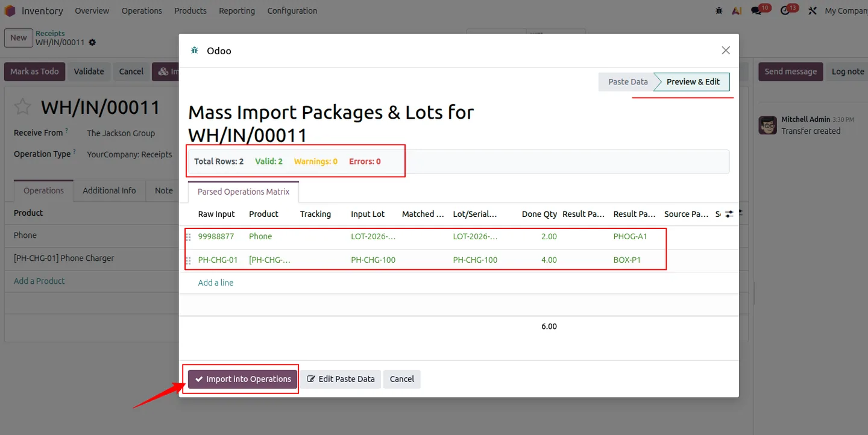Image resolution: width=868 pixels, height=435 pixels.
Task: Sort the matrix by Done Qty column
Action: point(539,214)
